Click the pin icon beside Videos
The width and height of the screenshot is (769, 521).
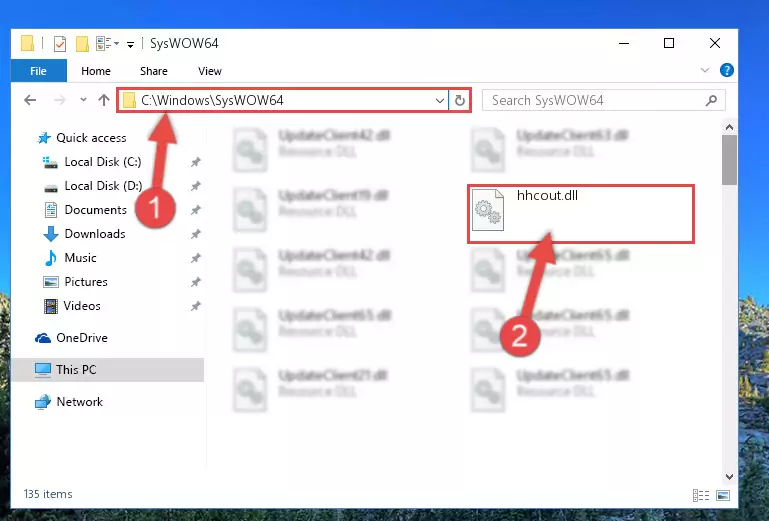[x=196, y=306]
